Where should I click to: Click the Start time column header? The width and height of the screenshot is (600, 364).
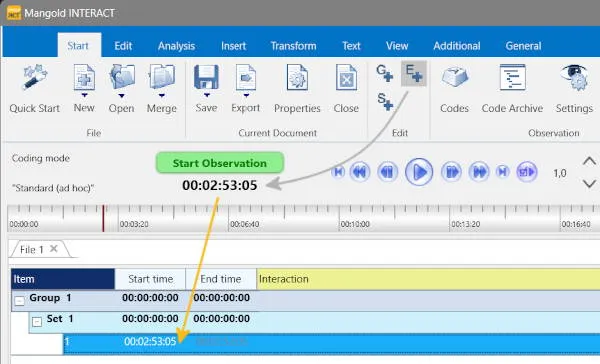(150, 279)
